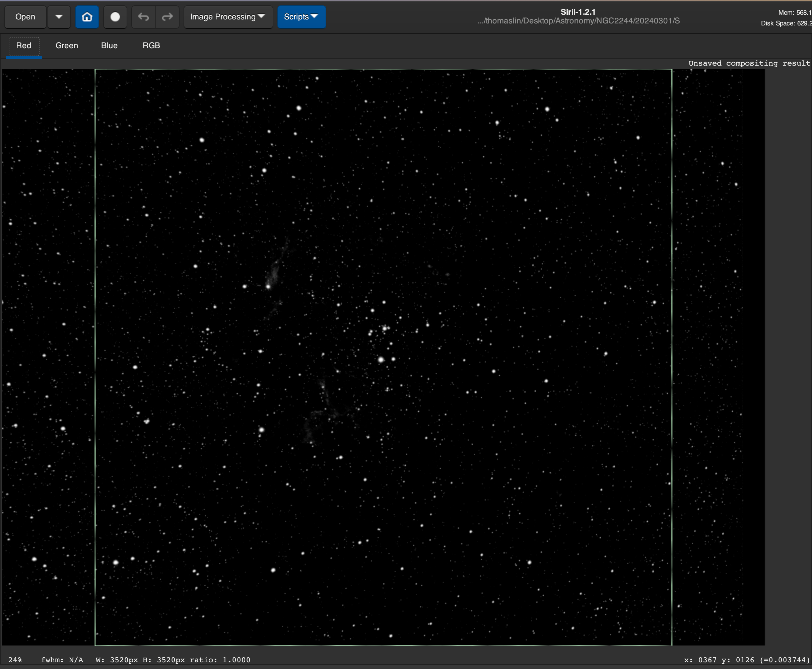Switch to the Red channel tab
This screenshot has width=812, height=669.
pos(23,46)
